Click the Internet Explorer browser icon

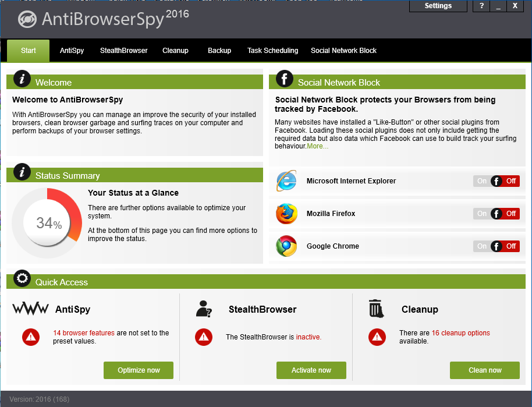pyautogui.click(x=286, y=181)
